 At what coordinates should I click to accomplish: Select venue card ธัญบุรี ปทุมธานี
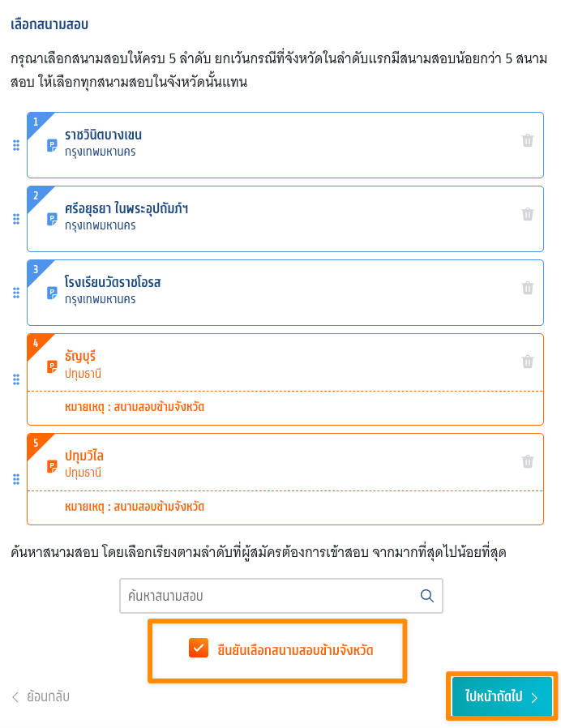[285, 379]
